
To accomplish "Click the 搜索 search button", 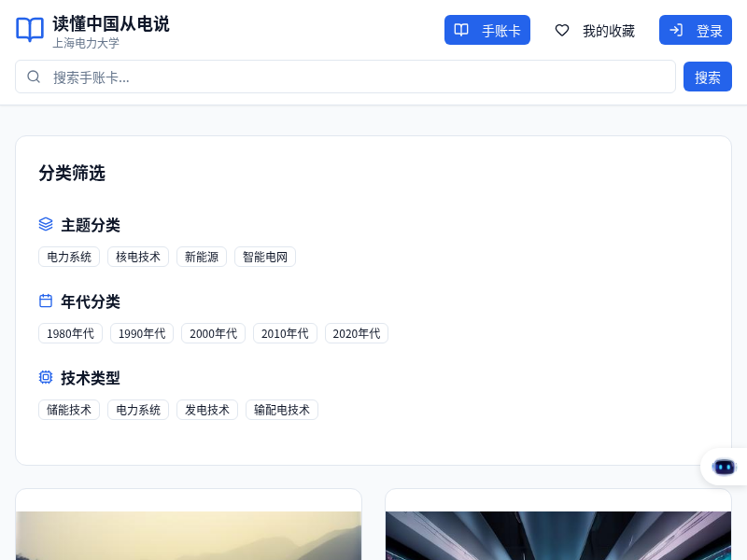I will 708,77.
